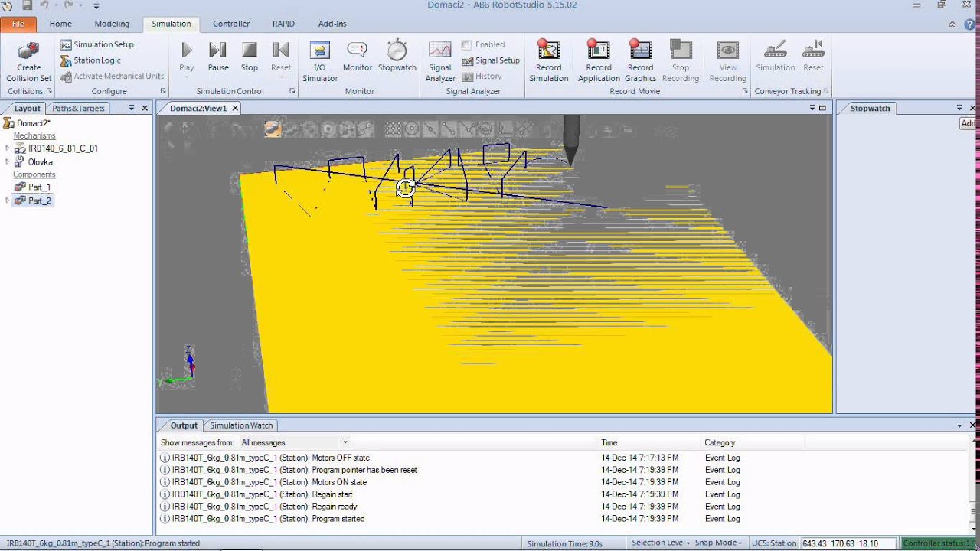The image size is (980, 551).
Task: Sort messages by Time column header
Action: tap(609, 442)
